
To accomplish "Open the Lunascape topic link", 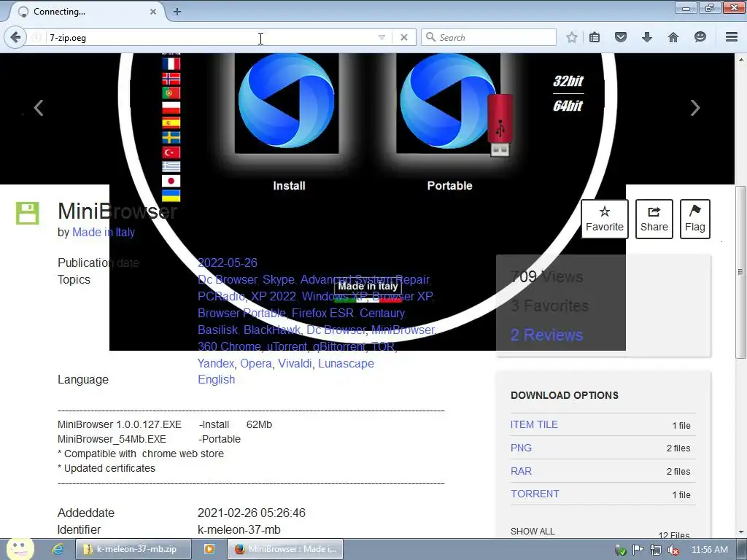I will (x=346, y=363).
